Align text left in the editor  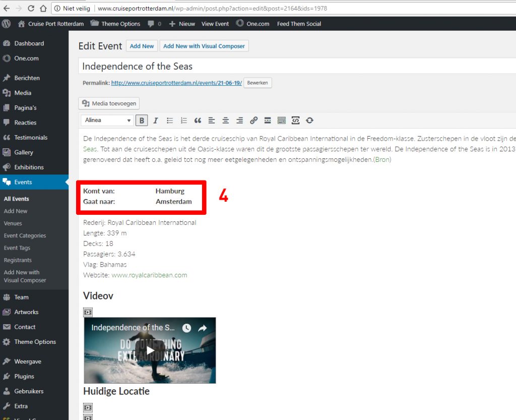pyautogui.click(x=212, y=121)
